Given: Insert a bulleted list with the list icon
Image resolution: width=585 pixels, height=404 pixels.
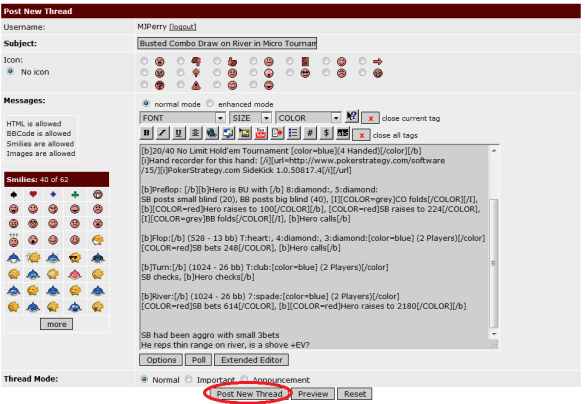Looking at the screenshot, I should [x=294, y=133].
